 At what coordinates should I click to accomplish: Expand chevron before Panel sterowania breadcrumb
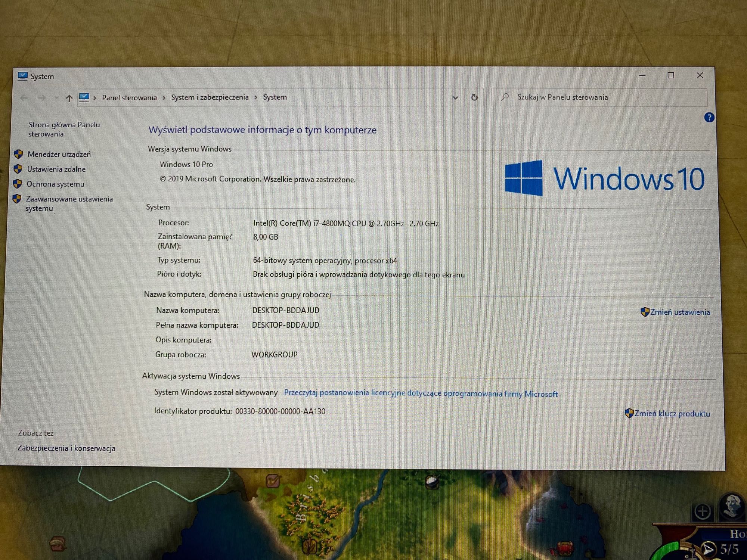[95, 98]
